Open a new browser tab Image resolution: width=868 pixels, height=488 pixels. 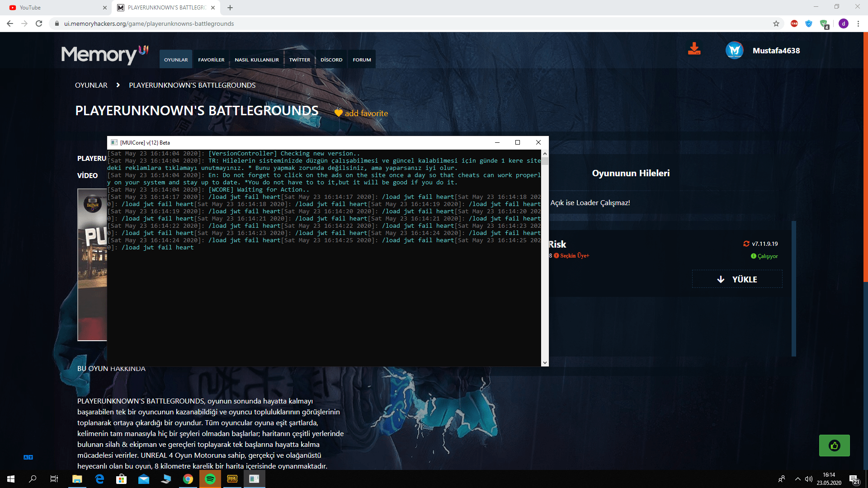coord(230,8)
